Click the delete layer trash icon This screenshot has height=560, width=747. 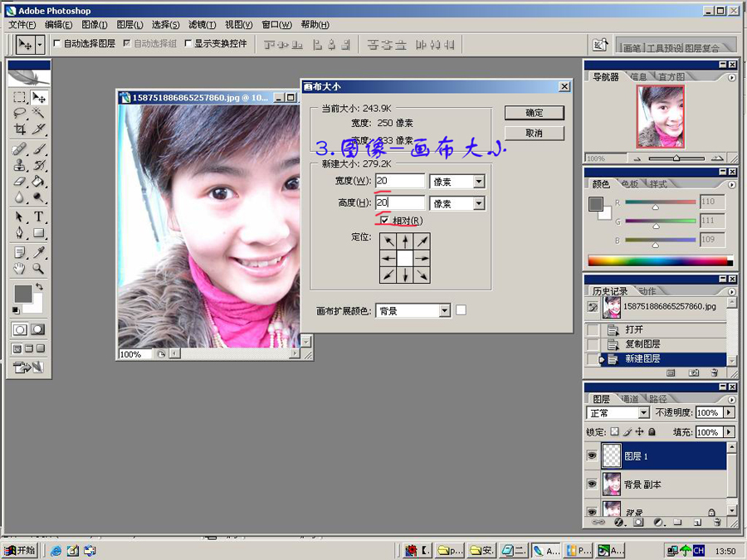[716, 523]
